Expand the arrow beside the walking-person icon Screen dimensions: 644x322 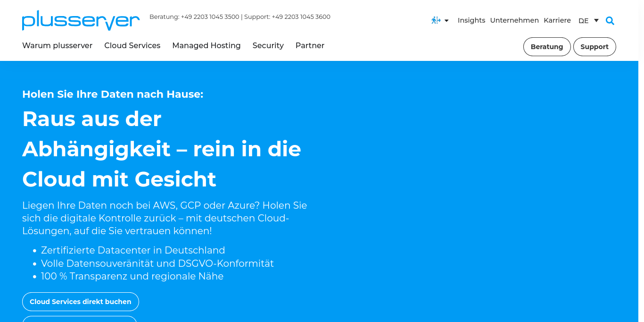tap(446, 21)
